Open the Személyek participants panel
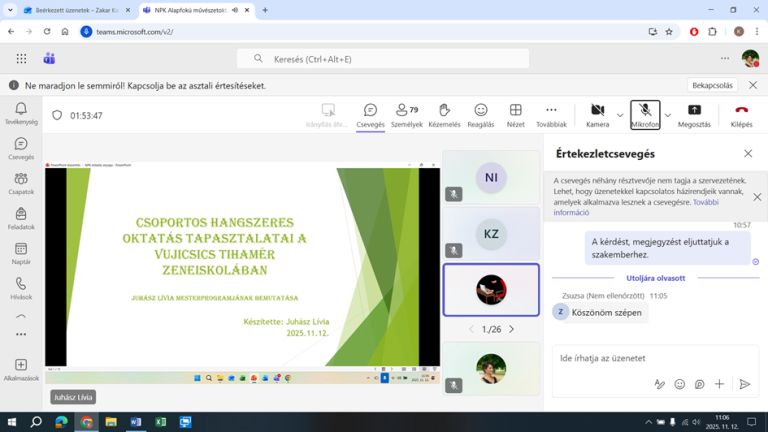Viewport: 768px width, 432px height. click(406, 114)
